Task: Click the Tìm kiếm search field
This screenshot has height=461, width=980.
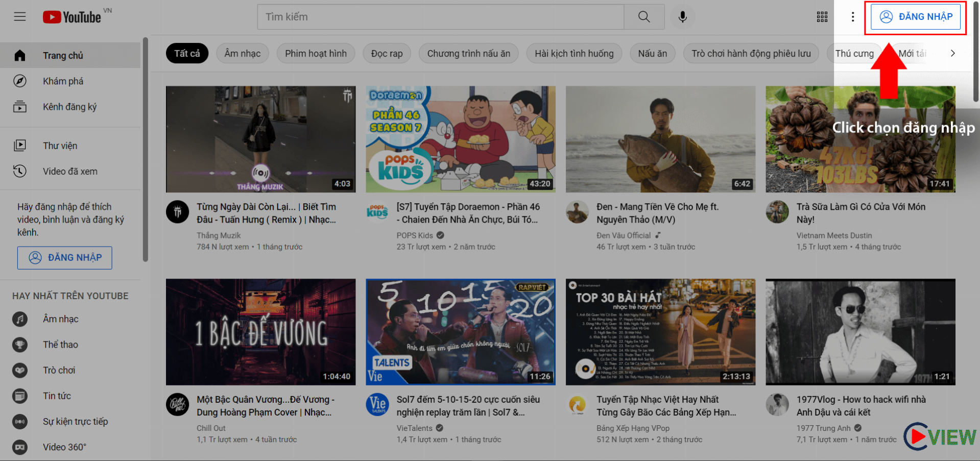Action: tap(441, 17)
